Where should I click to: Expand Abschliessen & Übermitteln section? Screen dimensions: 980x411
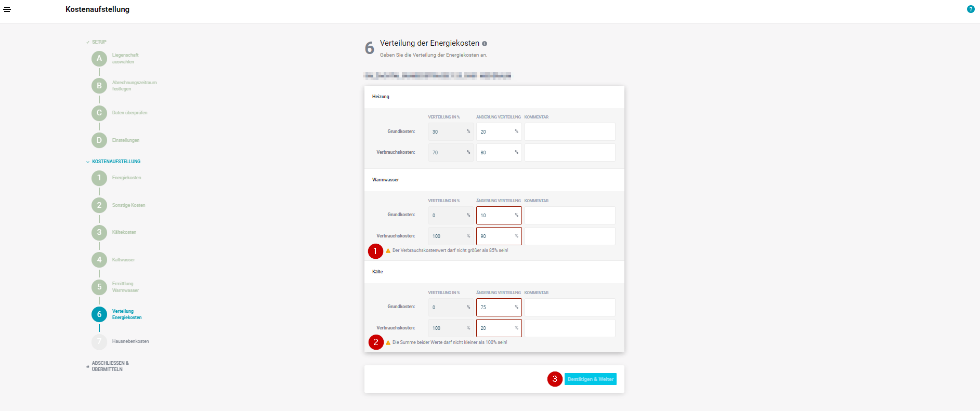110,366
